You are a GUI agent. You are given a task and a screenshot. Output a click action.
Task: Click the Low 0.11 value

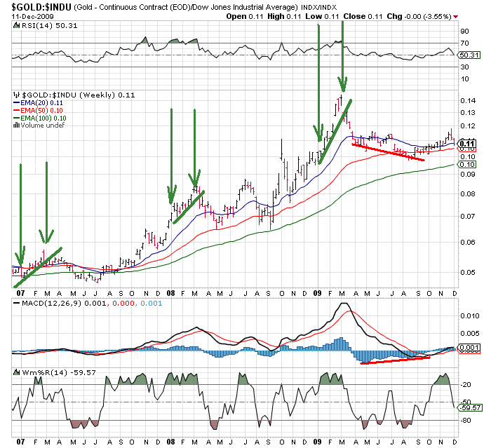pos(322,16)
